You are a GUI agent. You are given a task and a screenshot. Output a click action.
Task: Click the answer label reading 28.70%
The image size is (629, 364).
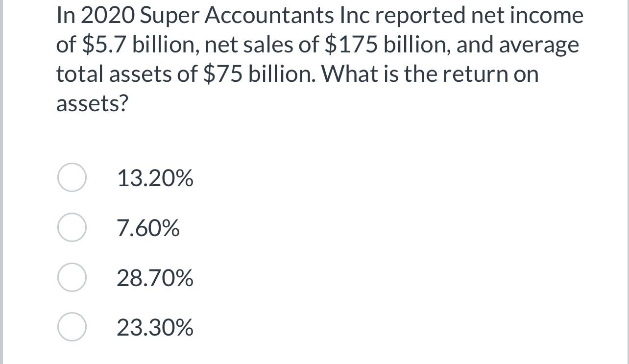[155, 277]
